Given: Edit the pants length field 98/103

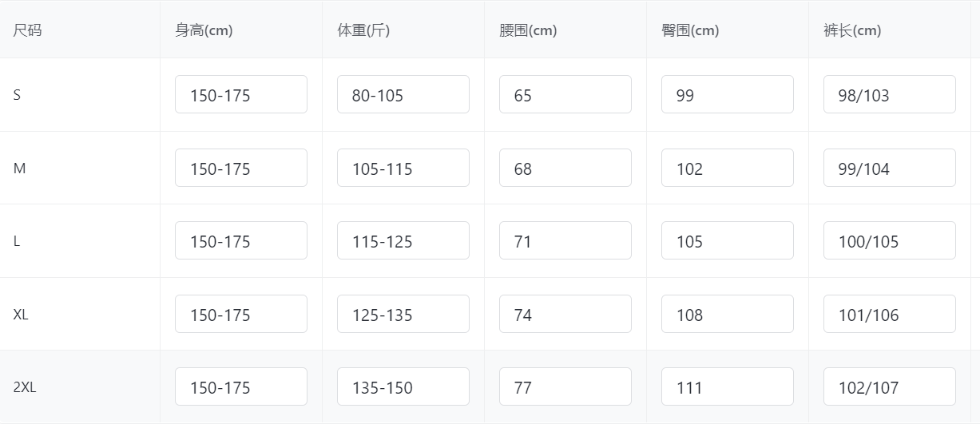Looking at the screenshot, I should [x=889, y=95].
